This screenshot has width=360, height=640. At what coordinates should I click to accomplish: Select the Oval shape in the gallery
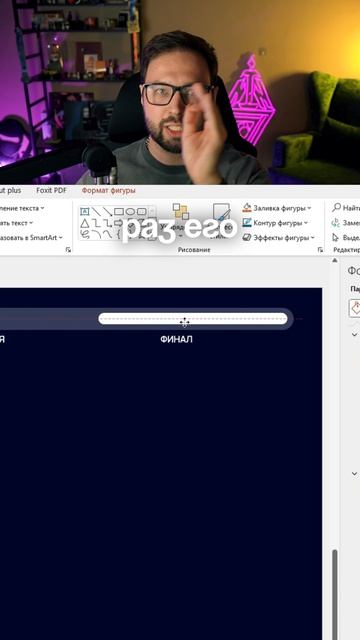130,211
